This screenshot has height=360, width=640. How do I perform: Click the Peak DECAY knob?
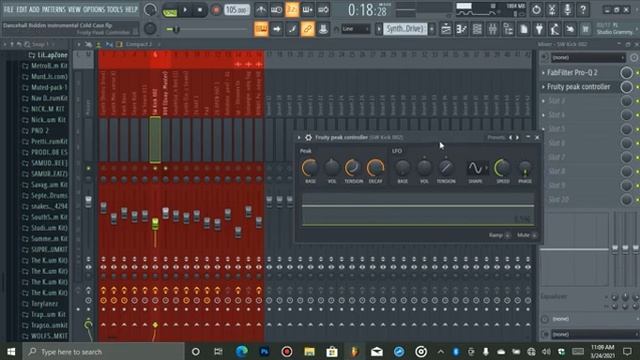(x=375, y=168)
